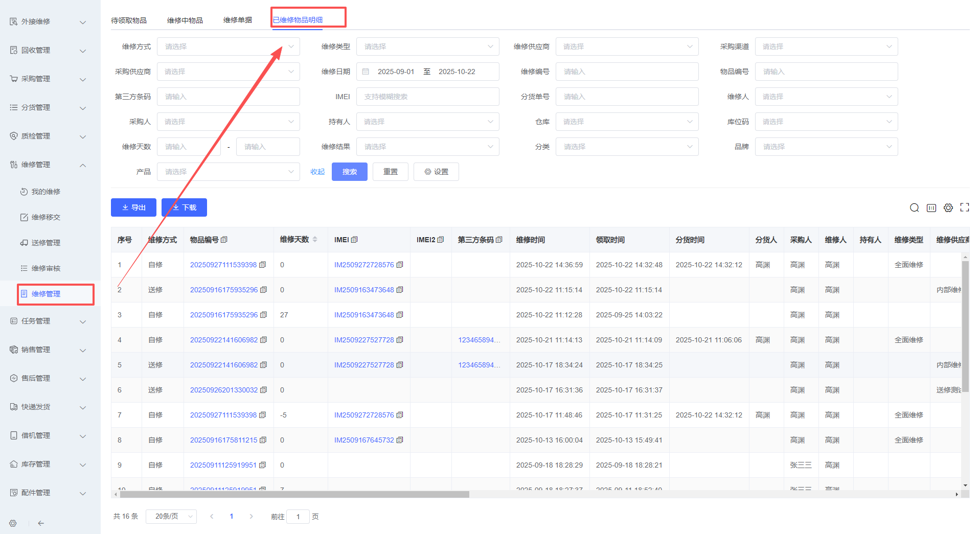Copy item number 20250927111539398 in row 1

[x=263, y=265]
